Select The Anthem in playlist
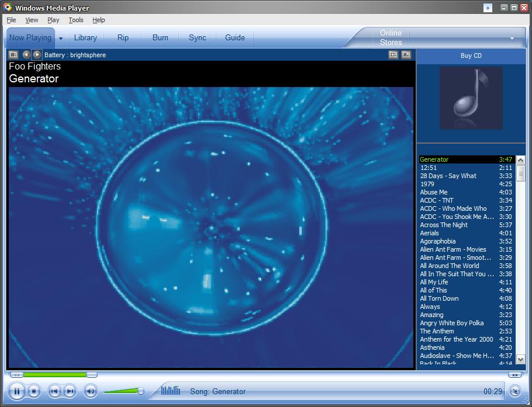This screenshot has height=407, width=532. tap(467, 331)
